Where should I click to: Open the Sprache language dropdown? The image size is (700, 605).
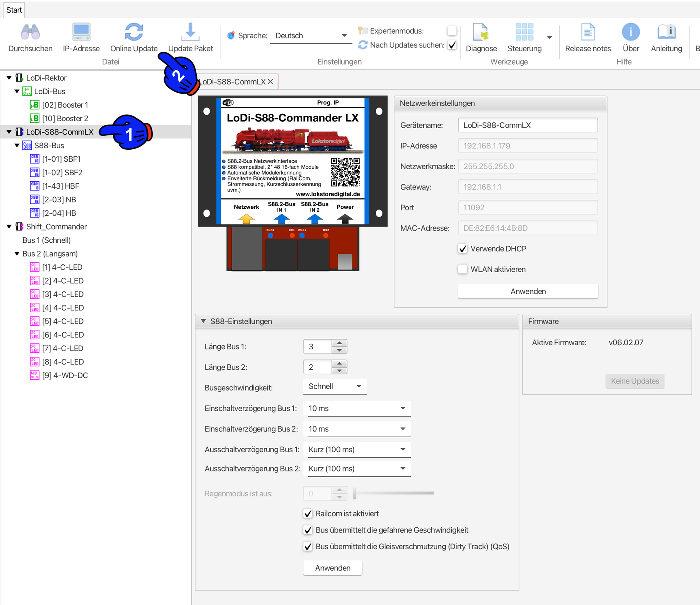point(311,36)
